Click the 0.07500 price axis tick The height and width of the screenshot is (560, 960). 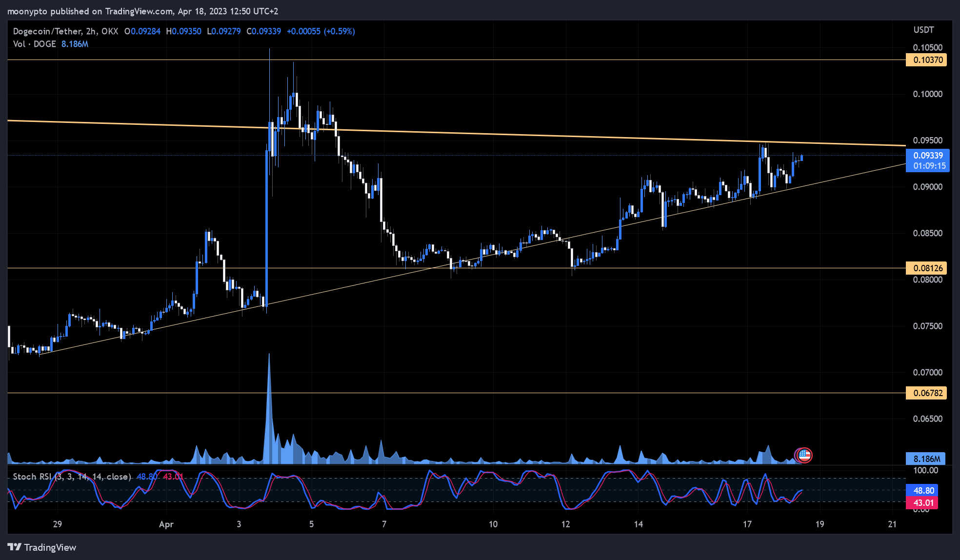pos(928,326)
